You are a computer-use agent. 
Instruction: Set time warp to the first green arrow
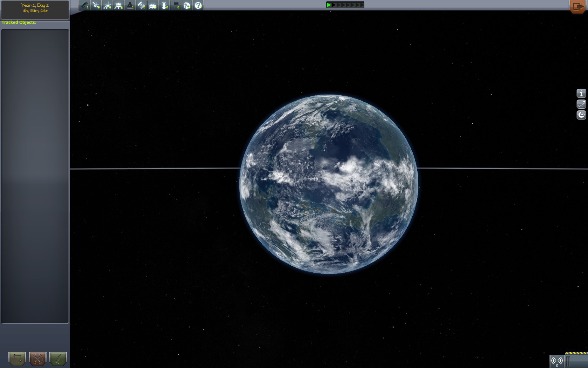tap(329, 5)
